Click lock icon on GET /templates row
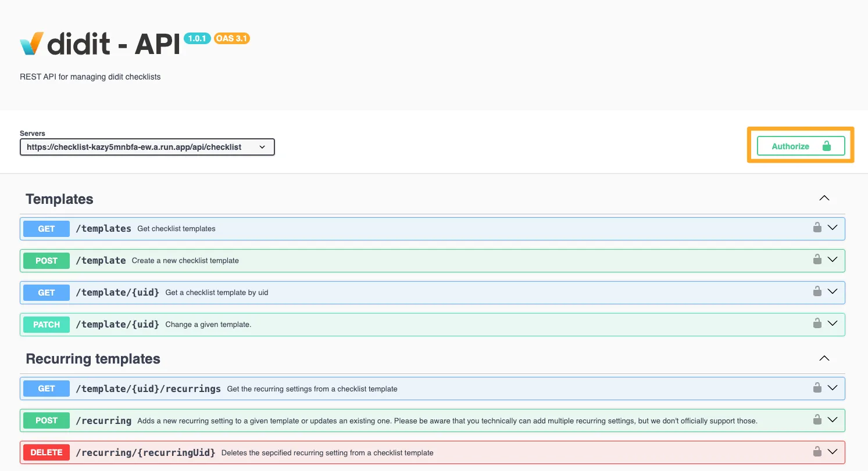Viewport: 868px width, 471px height. 817,227
